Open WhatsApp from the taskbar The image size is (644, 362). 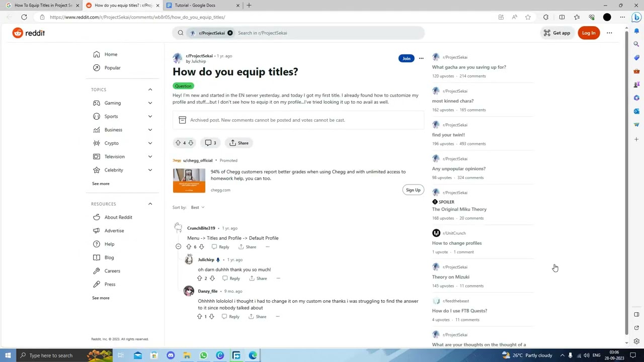point(203,355)
